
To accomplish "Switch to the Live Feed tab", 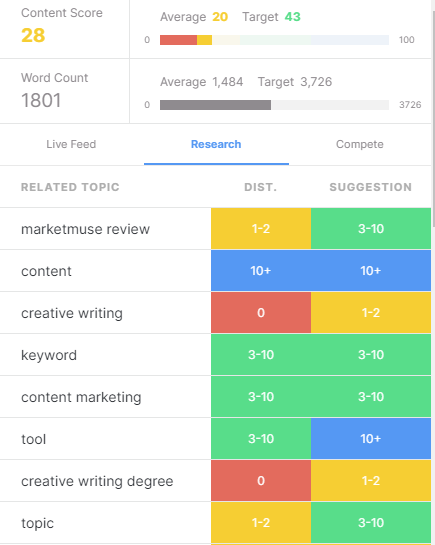I will pyautogui.click(x=71, y=144).
